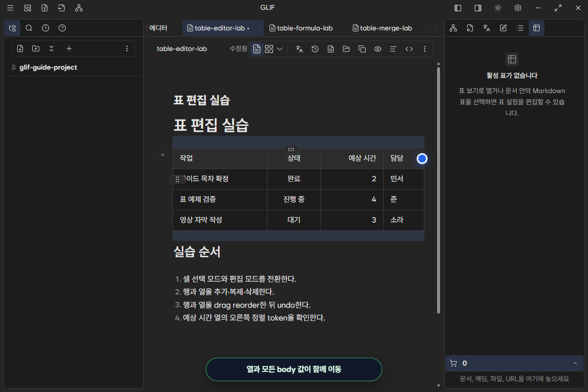Copy document with the duplicate icon

pos(362,49)
